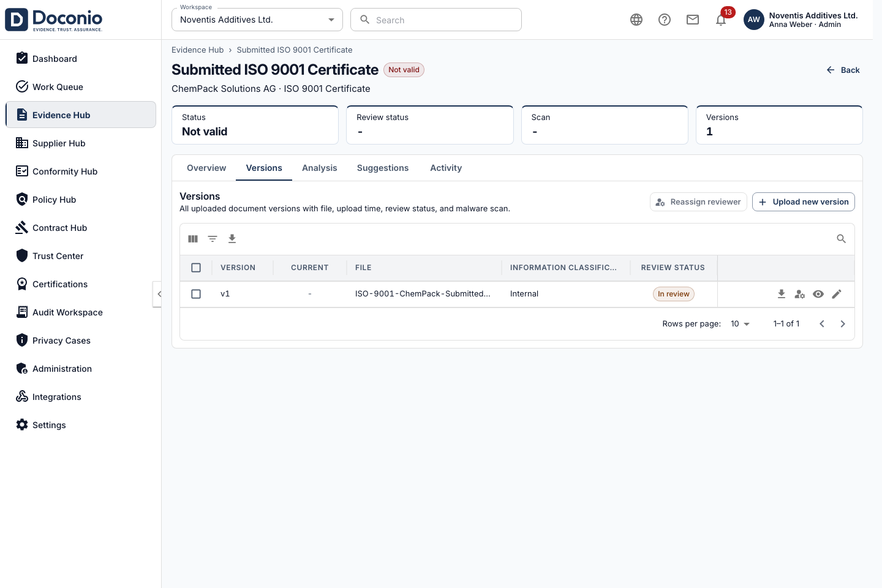882x588 pixels.
Task: Go to the next table page
Action: point(843,324)
